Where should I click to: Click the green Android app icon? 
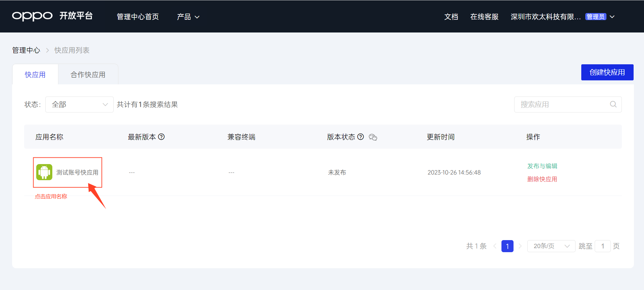[44, 172]
